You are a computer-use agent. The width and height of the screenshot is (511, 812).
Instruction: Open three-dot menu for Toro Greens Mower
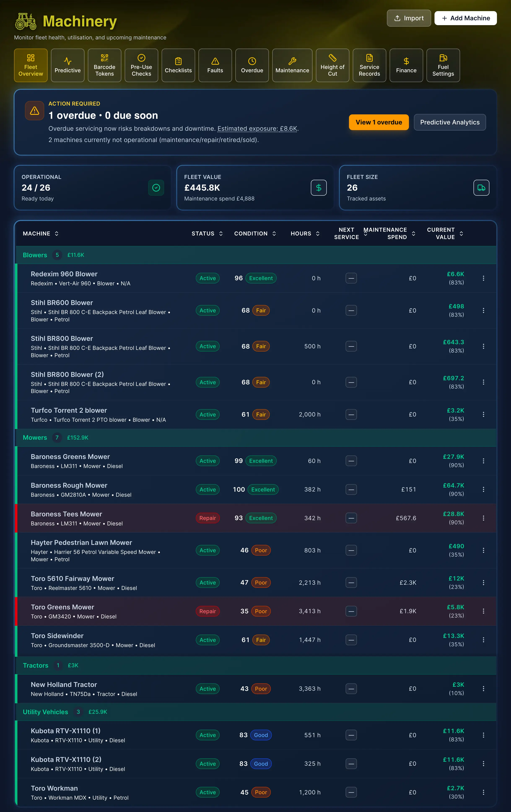(x=483, y=611)
